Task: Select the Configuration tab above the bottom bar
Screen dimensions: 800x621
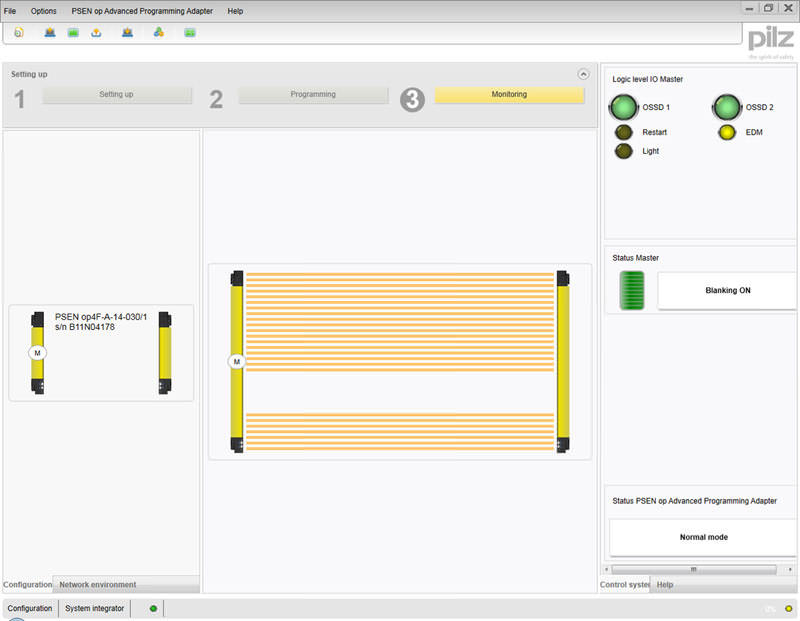Action: coord(28,585)
